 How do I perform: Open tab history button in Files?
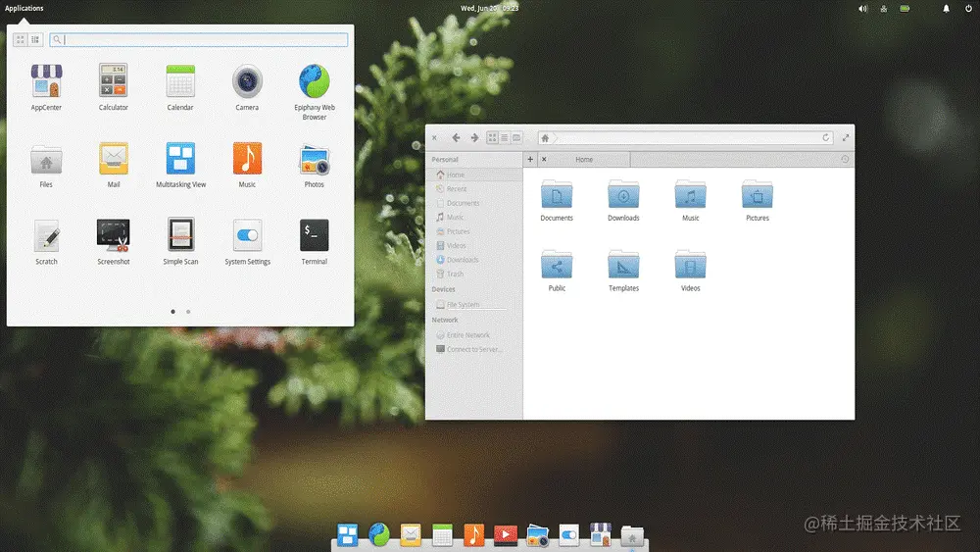[845, 160]
